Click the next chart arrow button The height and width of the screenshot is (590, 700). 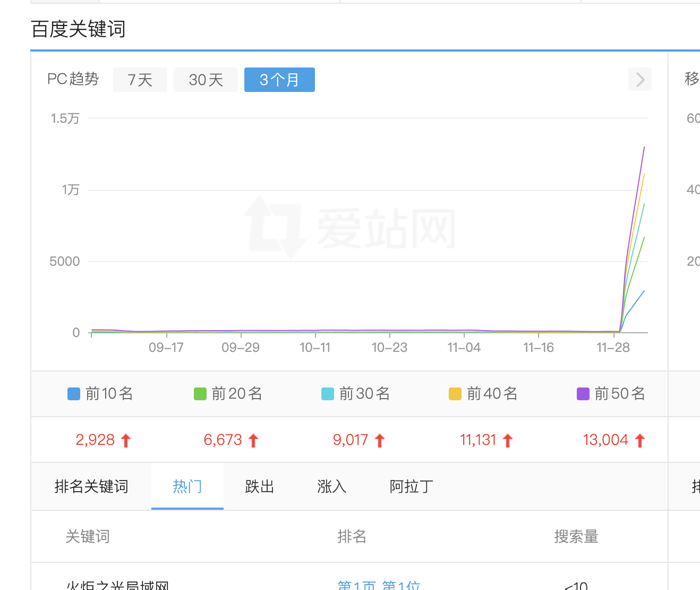pyautogui.click(x=640, y=80)
